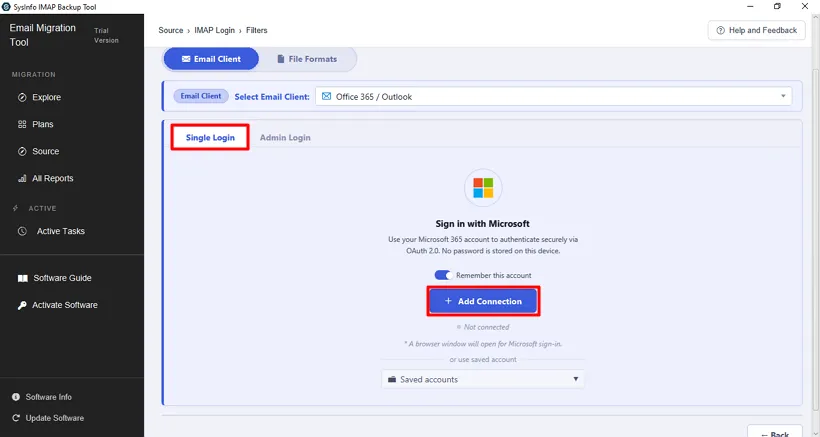Click the Trial Version label

coord(106,36)
